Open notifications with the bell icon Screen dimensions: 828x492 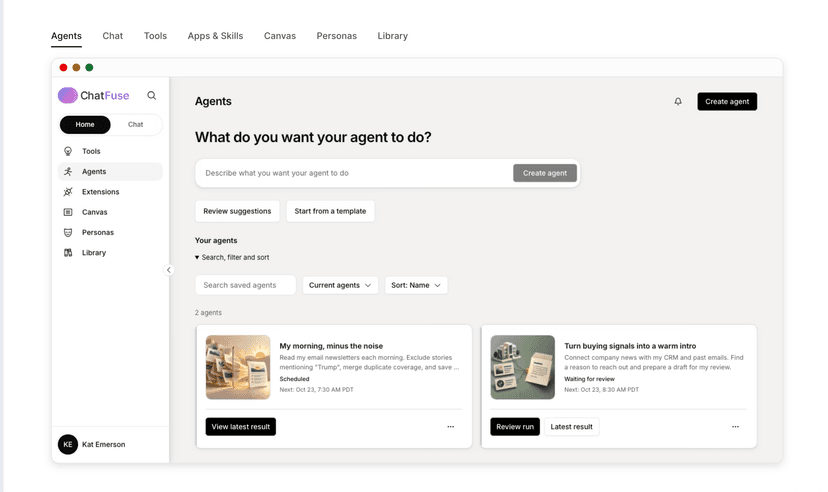[678, 101]
